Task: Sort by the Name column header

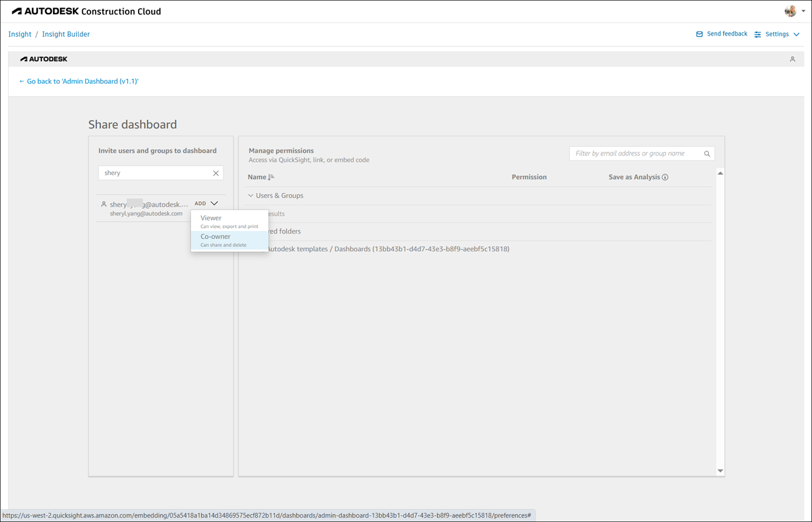Action: click(257, 177)
